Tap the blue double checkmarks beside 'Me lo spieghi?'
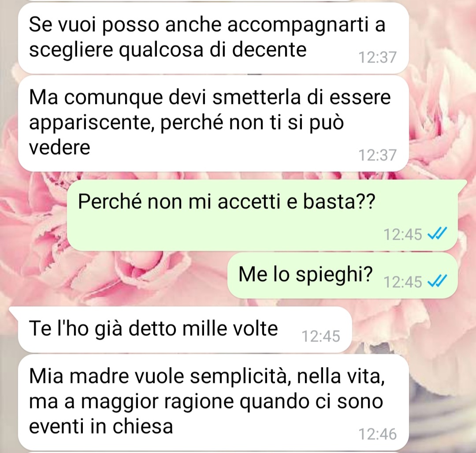 tap(437, 281)
